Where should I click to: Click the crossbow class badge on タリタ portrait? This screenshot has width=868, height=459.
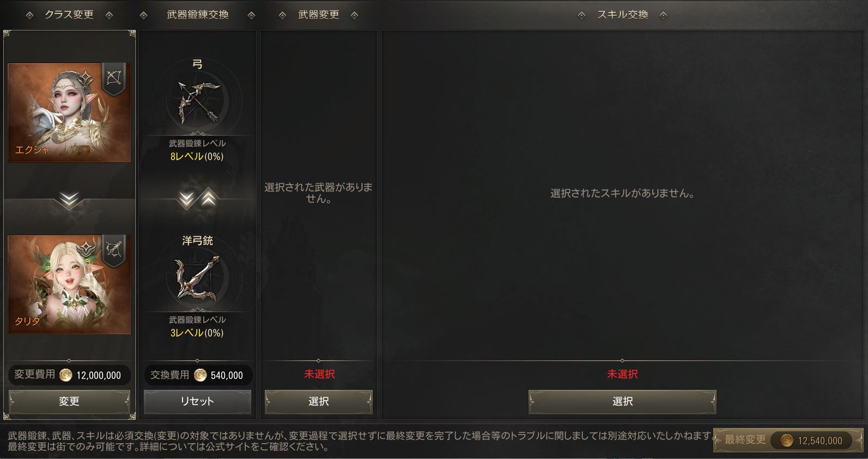point(114,250)
